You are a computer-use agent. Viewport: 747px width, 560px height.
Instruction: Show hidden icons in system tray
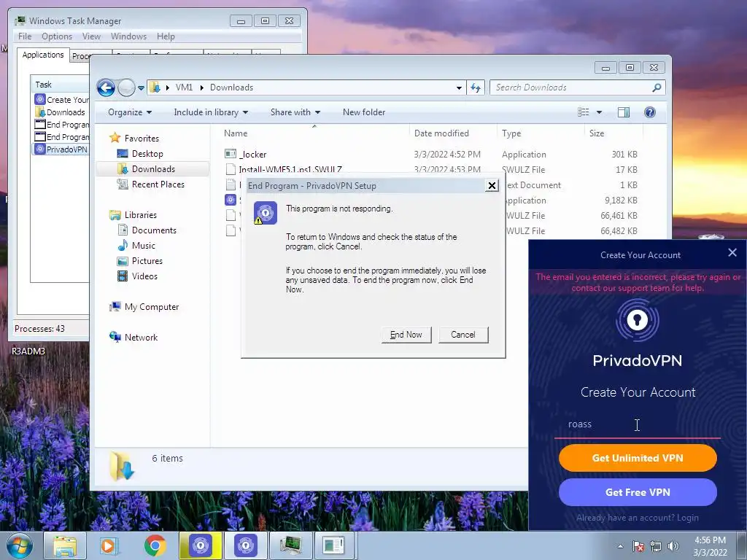coord(620,546)
